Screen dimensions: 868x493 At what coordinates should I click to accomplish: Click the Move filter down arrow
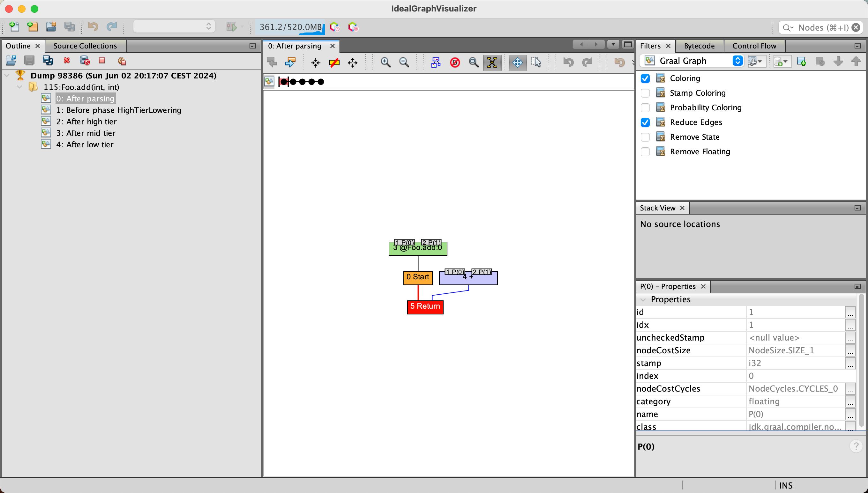pyautogui.click(x=838, y=61)
